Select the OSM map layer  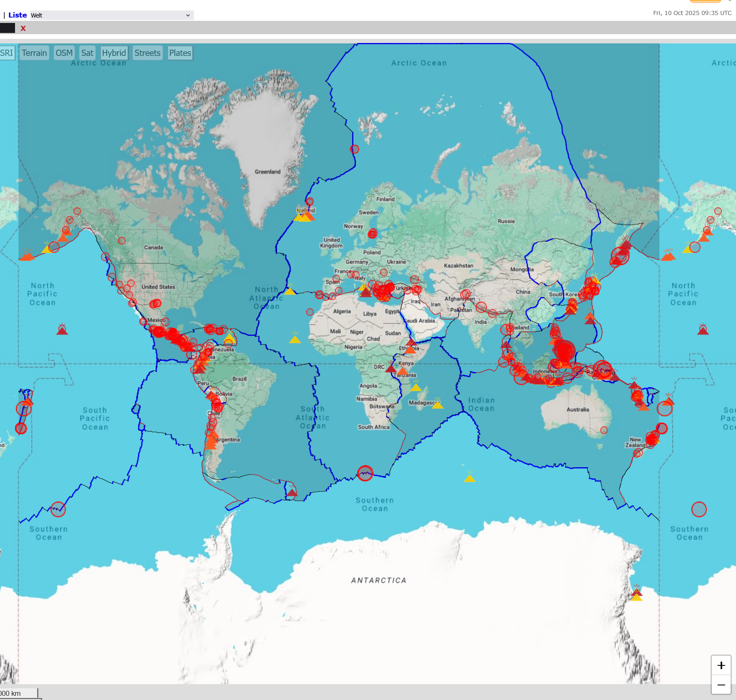64,53
